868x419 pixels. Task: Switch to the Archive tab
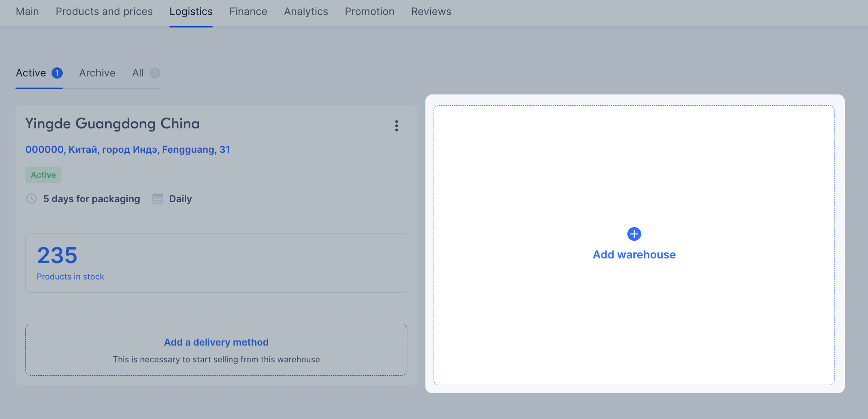pos(97,73)
